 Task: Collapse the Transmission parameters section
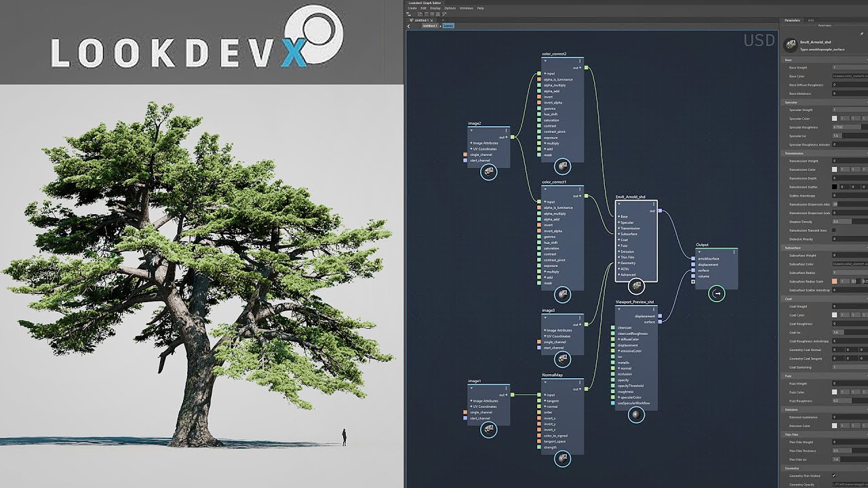click(824, 153)
